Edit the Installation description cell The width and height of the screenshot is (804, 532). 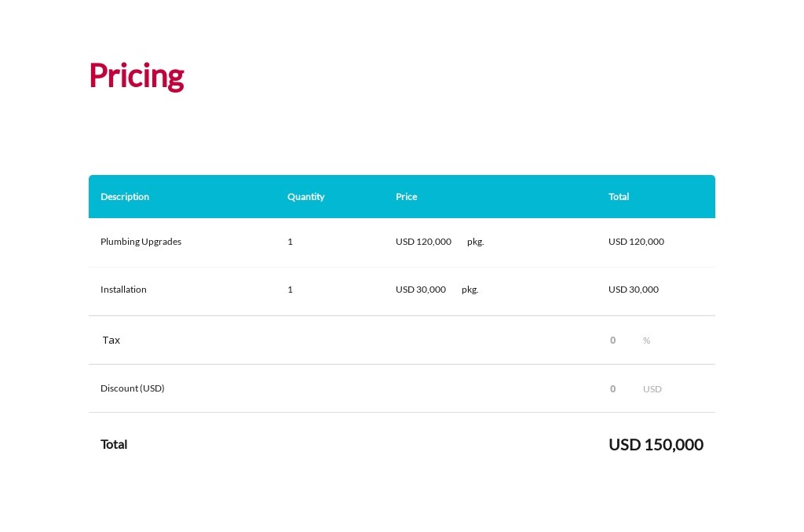pyautogui.click(x=123, y=290)
